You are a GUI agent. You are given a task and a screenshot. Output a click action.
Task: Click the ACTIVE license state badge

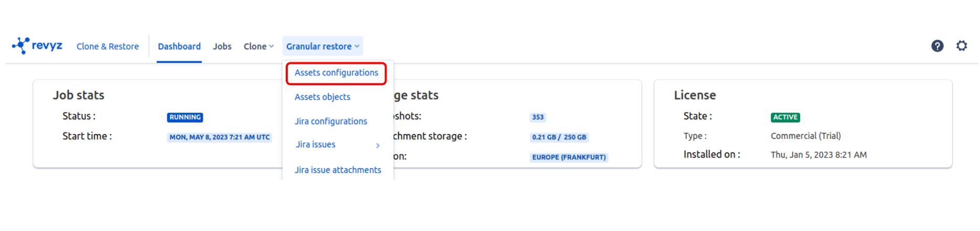point(785,117)
